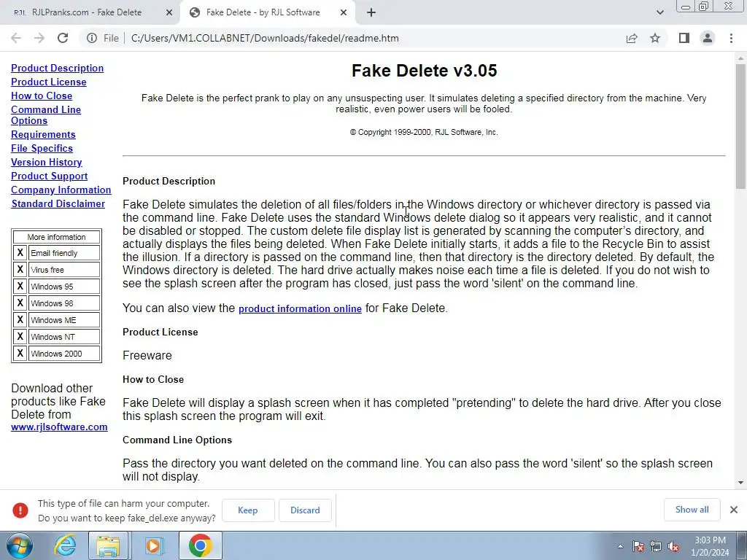Bookmark this page with the star icon
The width and height of the screenshot is (747, 560).
click(655, 38)
